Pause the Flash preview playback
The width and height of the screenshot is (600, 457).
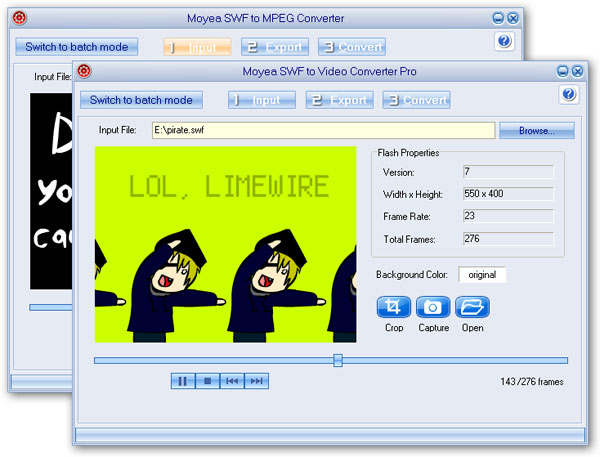[183, 381]
